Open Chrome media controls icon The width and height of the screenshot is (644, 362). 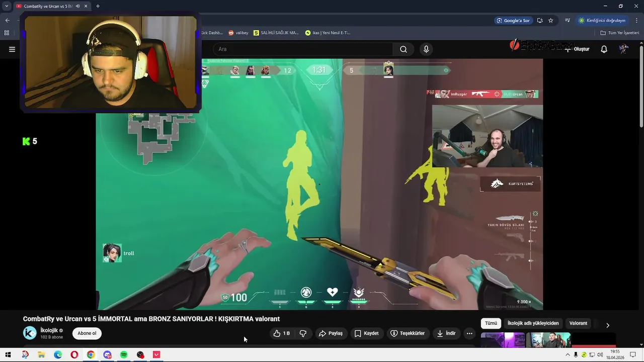pos(568,21)
